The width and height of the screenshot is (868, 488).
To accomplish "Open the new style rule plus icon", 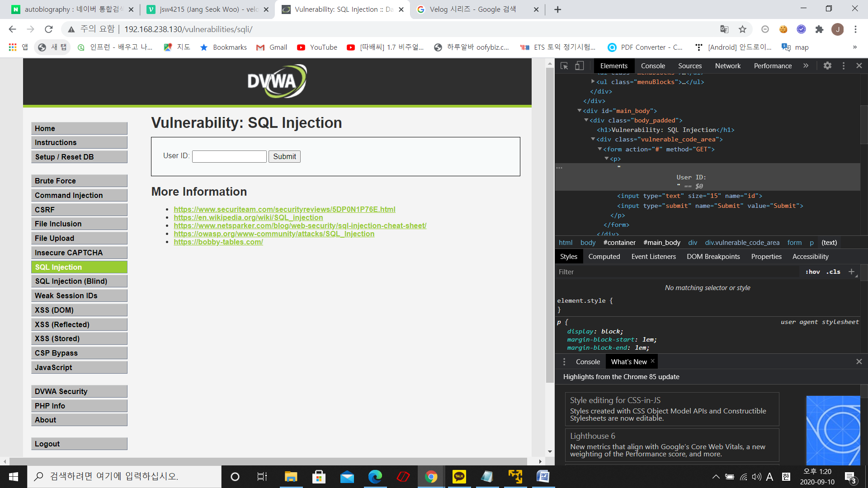I will pyautogui.click(x=852, y=272).
